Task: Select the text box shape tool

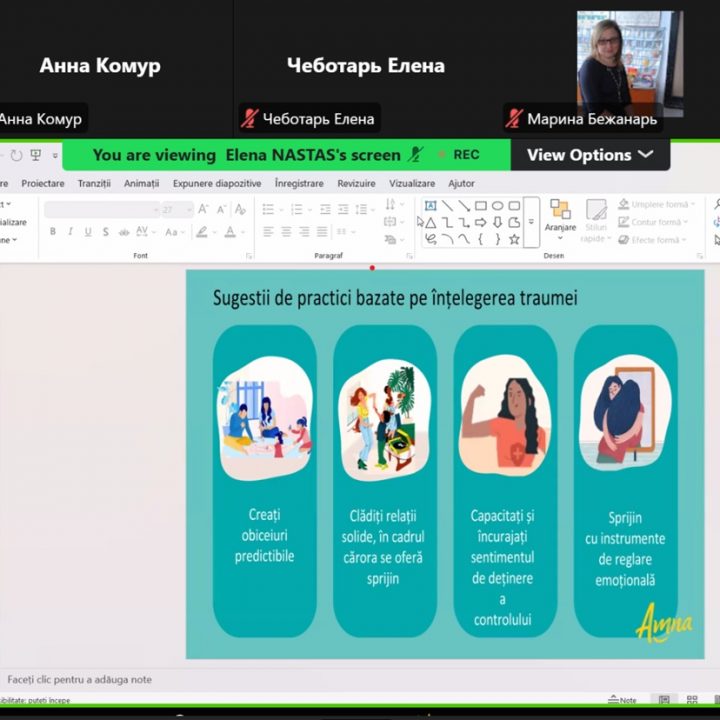Action: pyautogui.click(x=431, y=206)
